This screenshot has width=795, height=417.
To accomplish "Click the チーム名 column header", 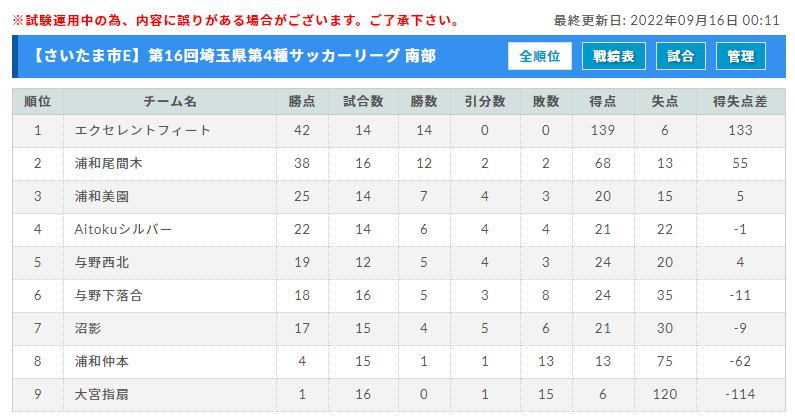I will (x=170, y=101).
